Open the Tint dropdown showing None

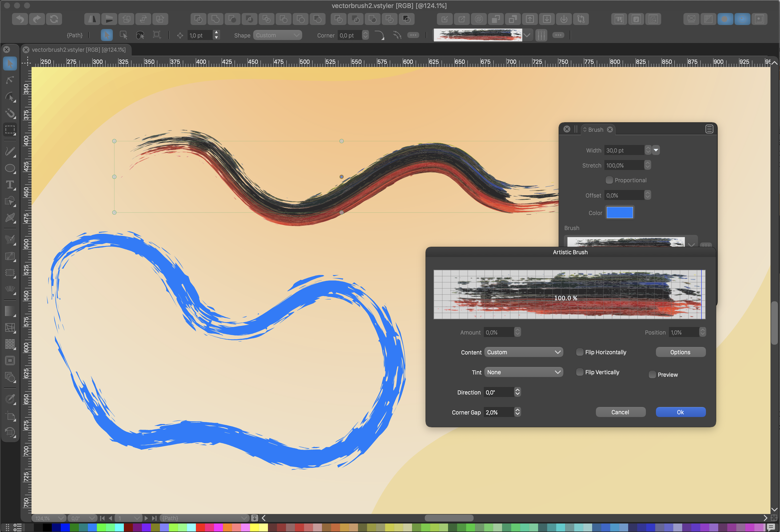[x=523, y=372]
